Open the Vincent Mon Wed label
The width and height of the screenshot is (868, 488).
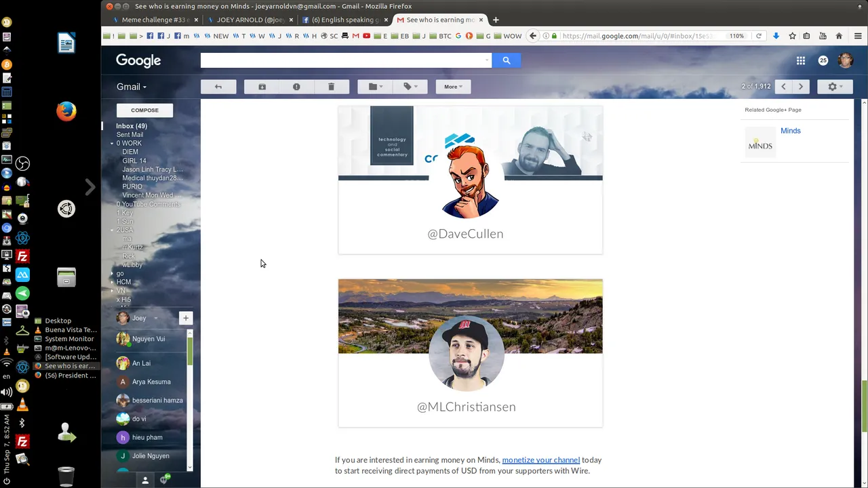pyautogui.click(x=147, y=195)
